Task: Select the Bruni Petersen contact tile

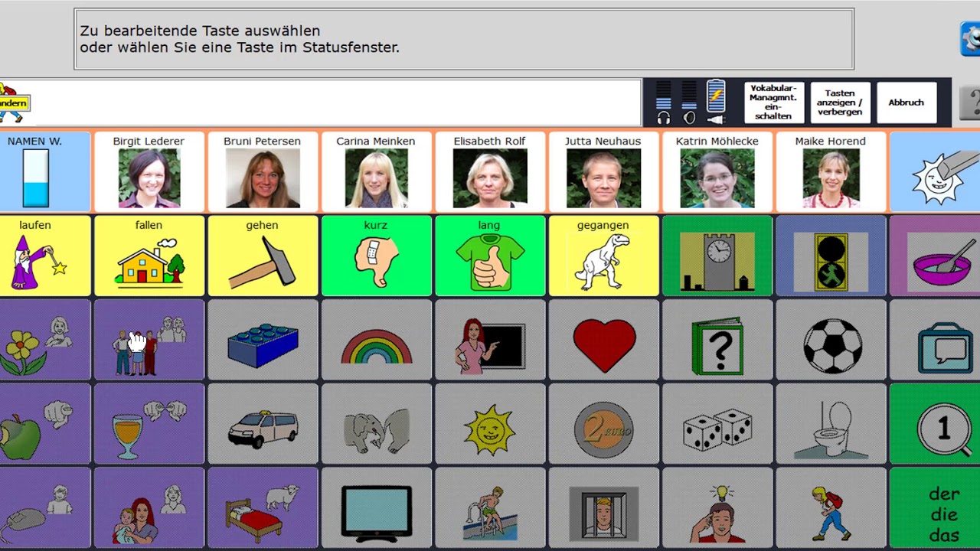Action: click(263, 172)
